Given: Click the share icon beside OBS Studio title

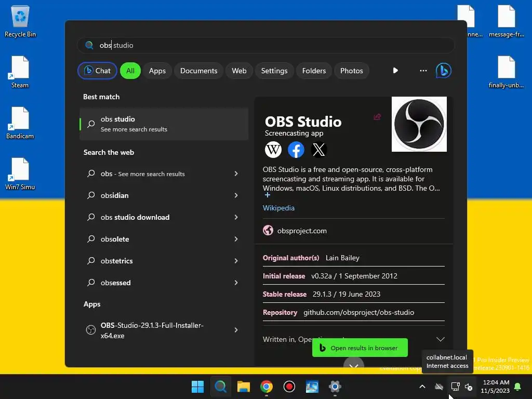Looking at the screenshot, I should pyautogui.click(x=377, y=117).
